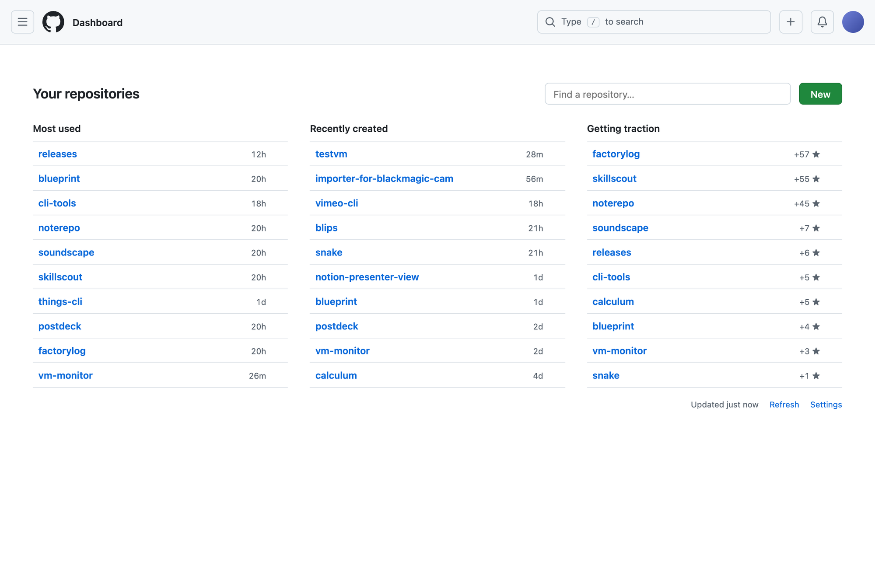Open vm-monitor in Most used column

click(x=65, y=375)
